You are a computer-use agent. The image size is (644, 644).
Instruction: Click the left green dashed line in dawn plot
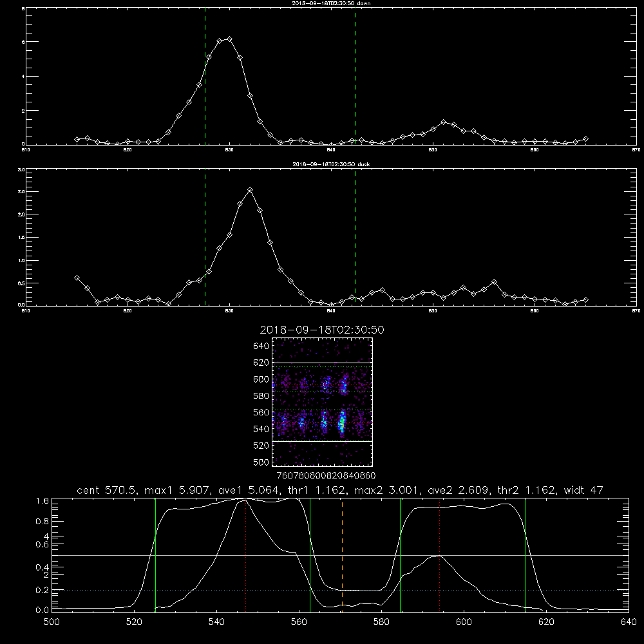[205, 76]
